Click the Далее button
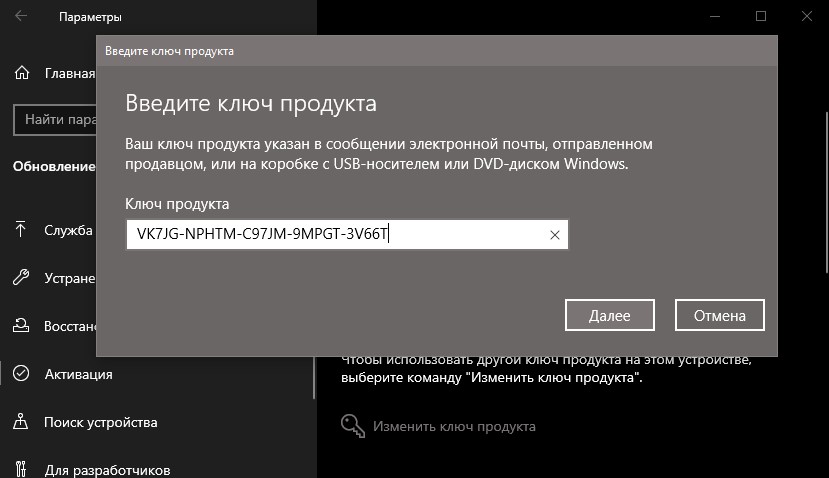This screenshot has height=478, width=829. 610,315
